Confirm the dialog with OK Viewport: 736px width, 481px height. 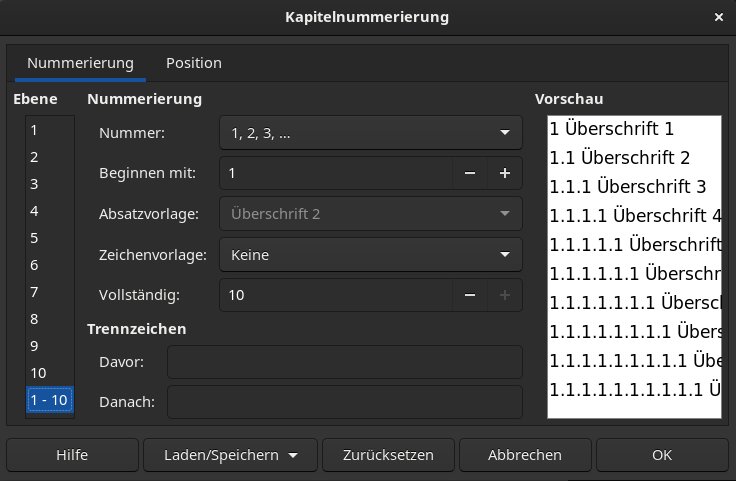(661, 455)
